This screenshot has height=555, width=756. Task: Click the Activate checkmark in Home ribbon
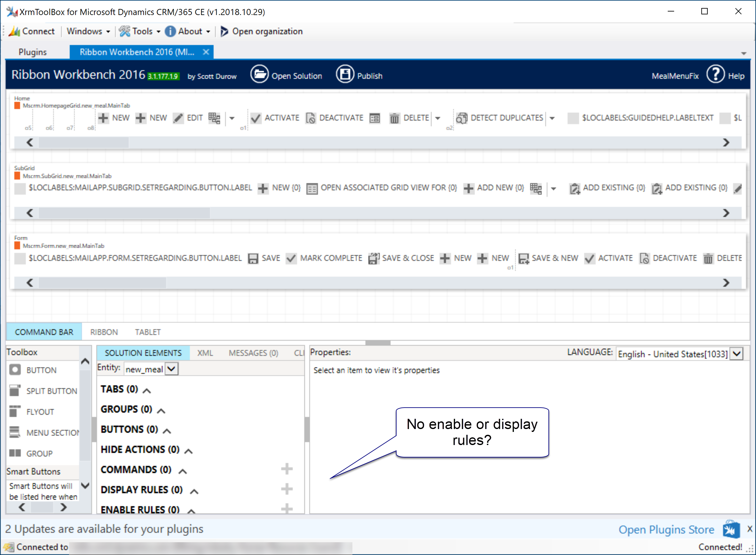(x=256, y=118)
